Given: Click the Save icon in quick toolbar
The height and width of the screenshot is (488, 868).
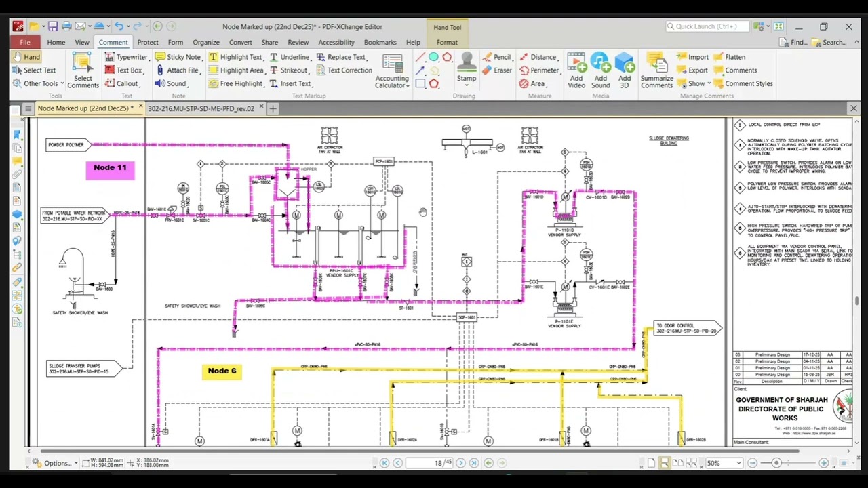Looking at the screenshot, I should coord(52,26).
